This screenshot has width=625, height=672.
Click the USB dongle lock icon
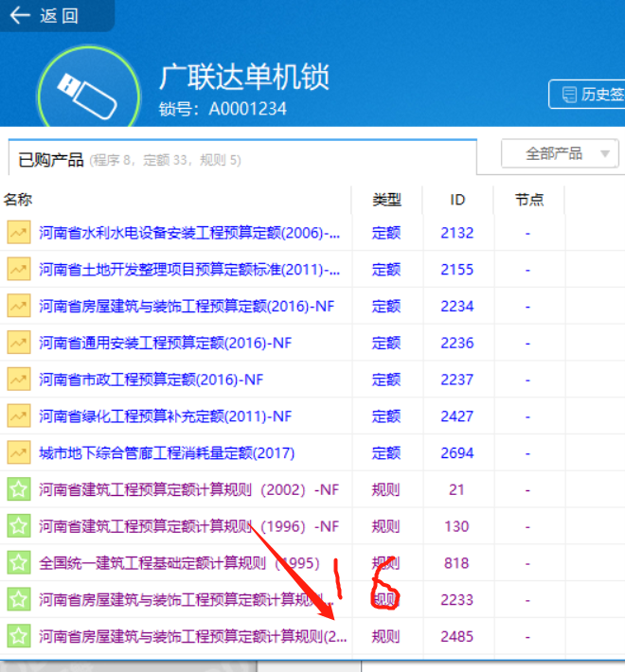(x=87, y=96)
